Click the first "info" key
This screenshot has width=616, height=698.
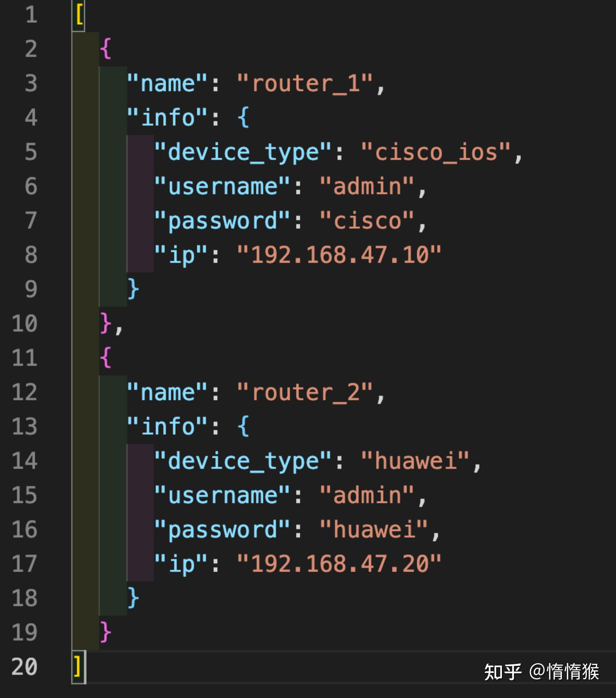tap(167, 118)
